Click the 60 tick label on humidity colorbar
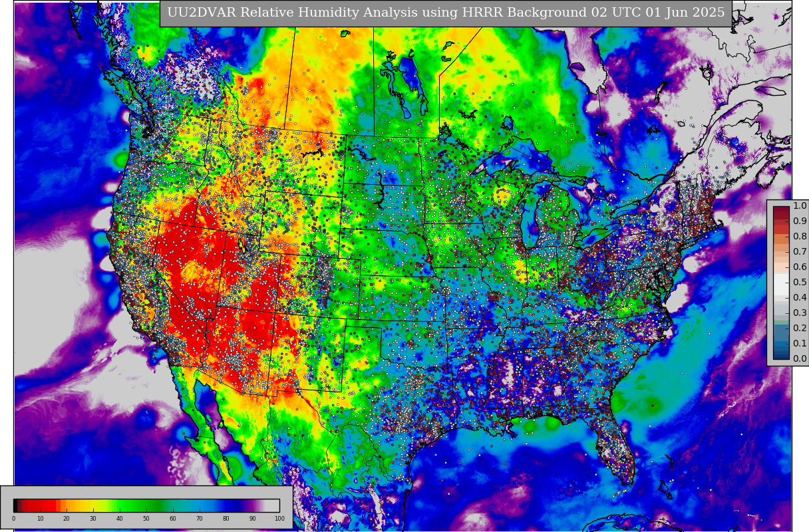The width and height of the screenshot is (809, 532). pos(173,519)
